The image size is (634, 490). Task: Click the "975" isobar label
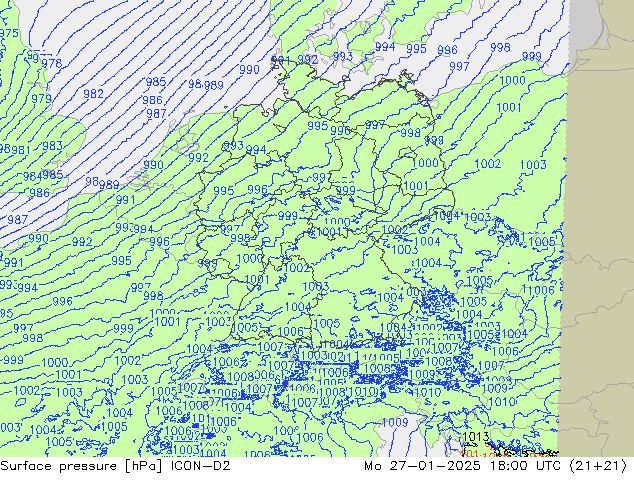point(9,33)
